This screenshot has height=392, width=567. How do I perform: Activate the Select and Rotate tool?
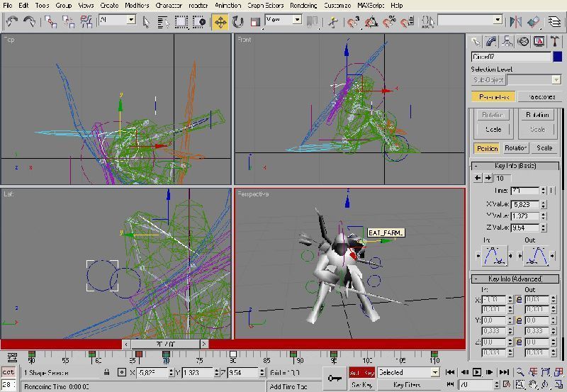[237, 22]
